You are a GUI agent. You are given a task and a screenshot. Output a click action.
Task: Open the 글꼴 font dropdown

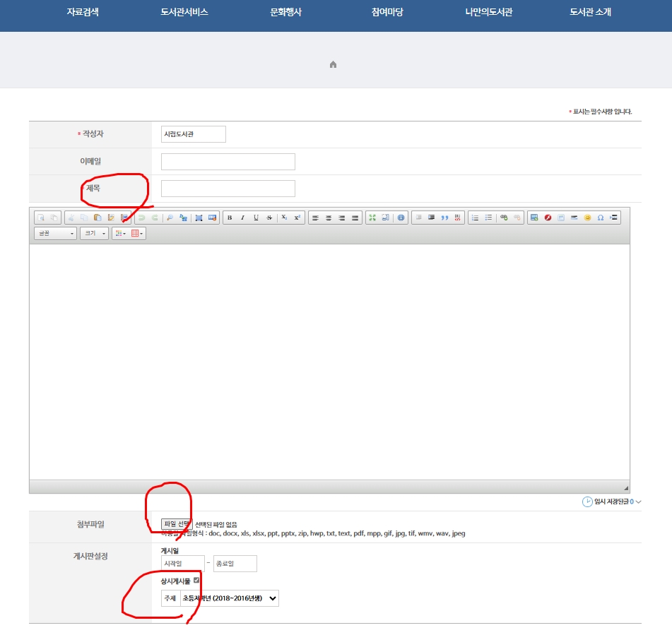55,233
